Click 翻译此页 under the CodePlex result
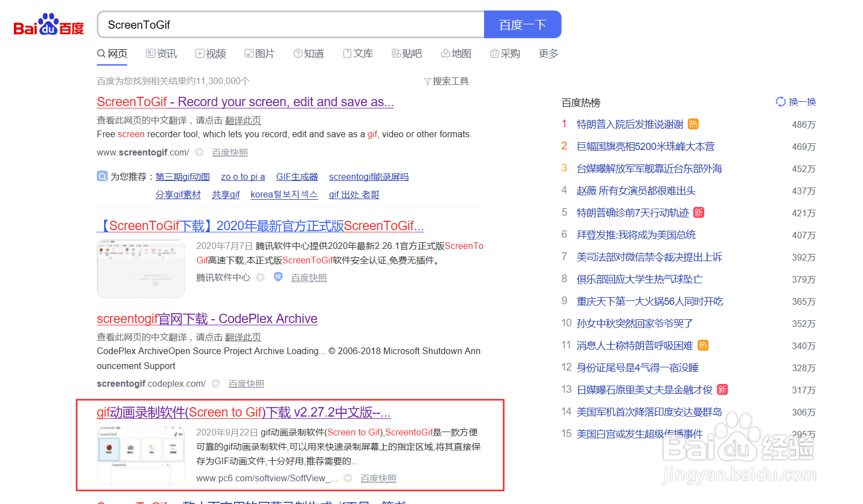Viewport: 863px width, 504px height. (243, 337)
